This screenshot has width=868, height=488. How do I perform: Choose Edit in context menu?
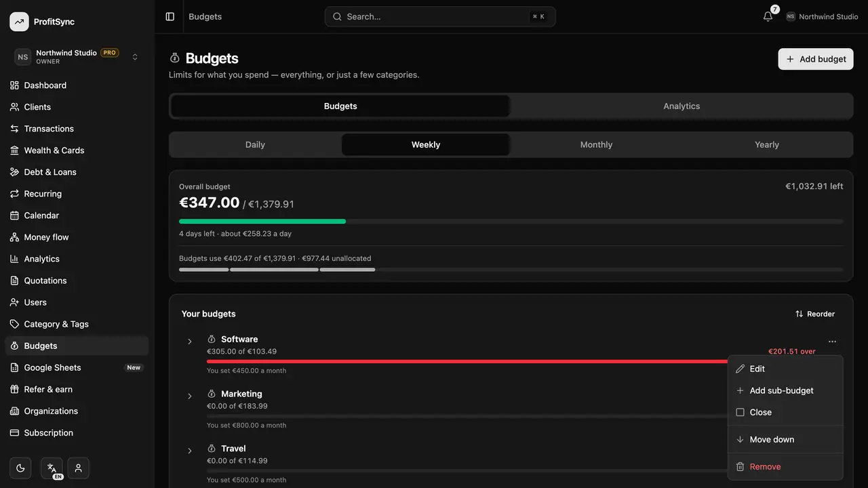click(x=785, y=369)
